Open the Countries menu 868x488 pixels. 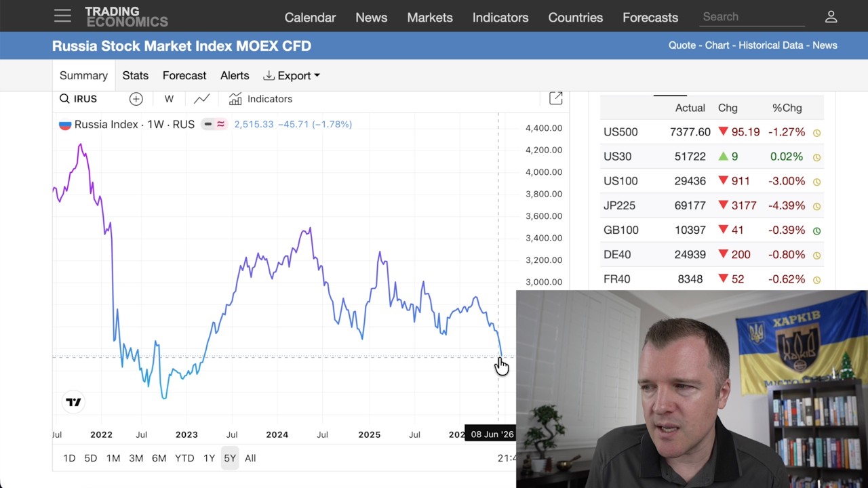[x=576, y=18]
